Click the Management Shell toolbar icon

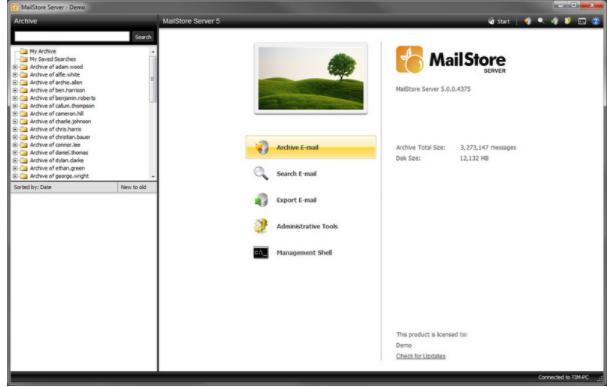tap(582, 21)
